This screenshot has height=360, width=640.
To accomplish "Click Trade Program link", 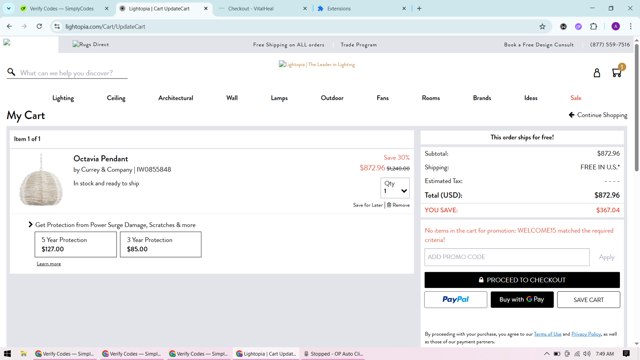I will (x=359, y=44).
